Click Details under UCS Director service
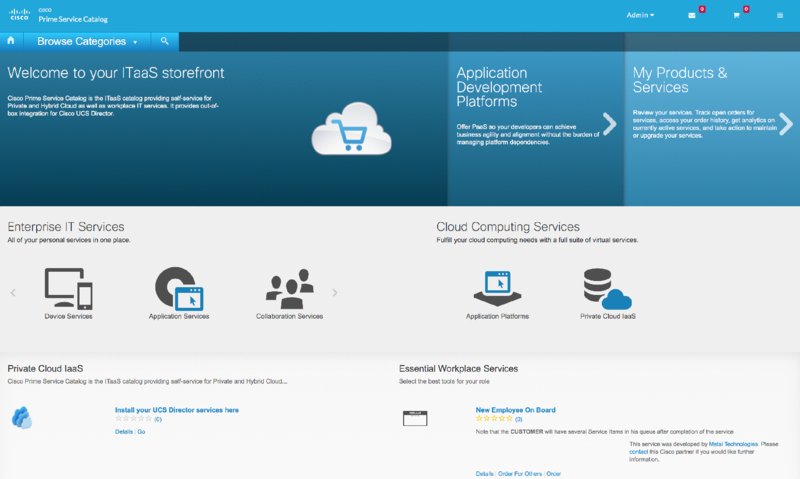Viewport: 800px width, 479px height. click(123, 432)
